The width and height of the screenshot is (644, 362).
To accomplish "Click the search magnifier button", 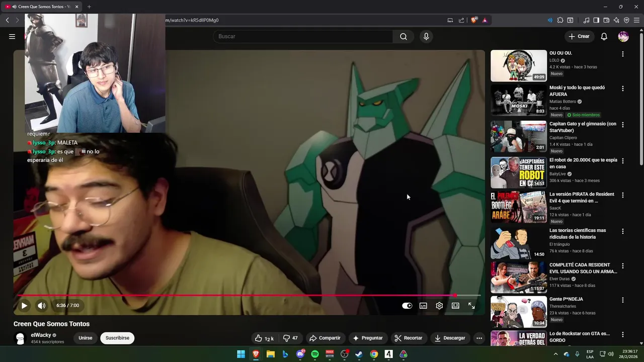I will pyautogui.click(x=404, y=36).
